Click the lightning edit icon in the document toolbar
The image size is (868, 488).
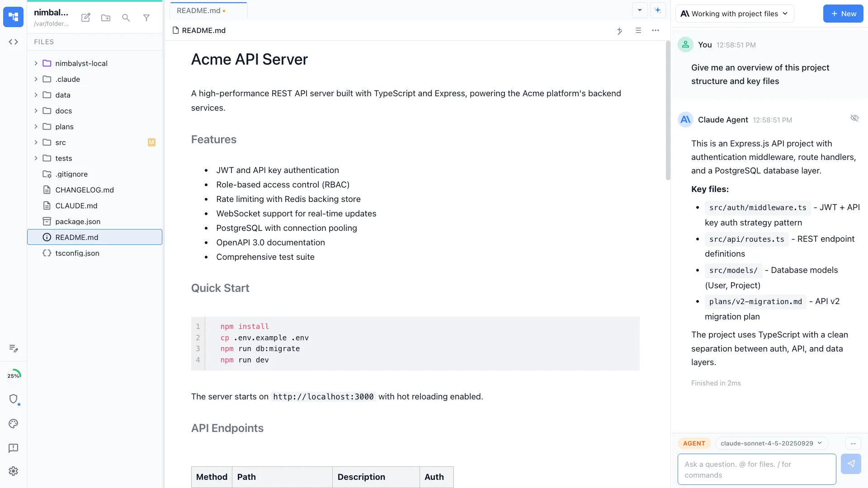(x=619, y=31)
